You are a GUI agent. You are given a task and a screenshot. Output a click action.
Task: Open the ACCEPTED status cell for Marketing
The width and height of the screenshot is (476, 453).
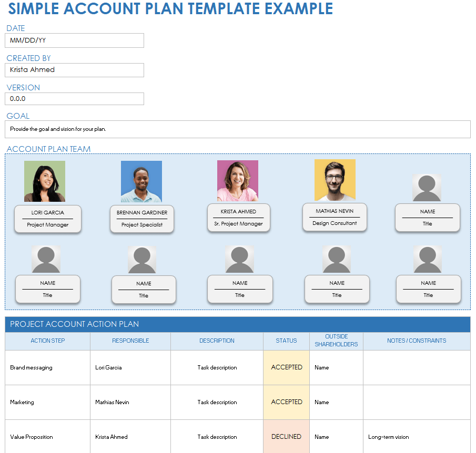286,402
